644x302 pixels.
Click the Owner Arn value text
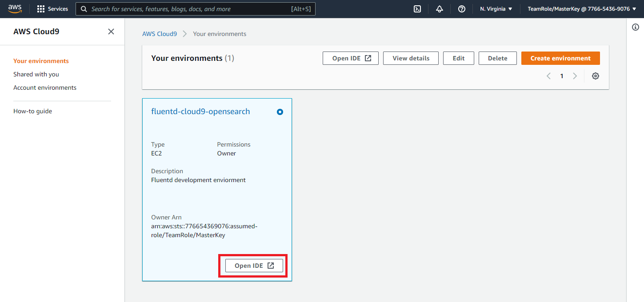204,230
